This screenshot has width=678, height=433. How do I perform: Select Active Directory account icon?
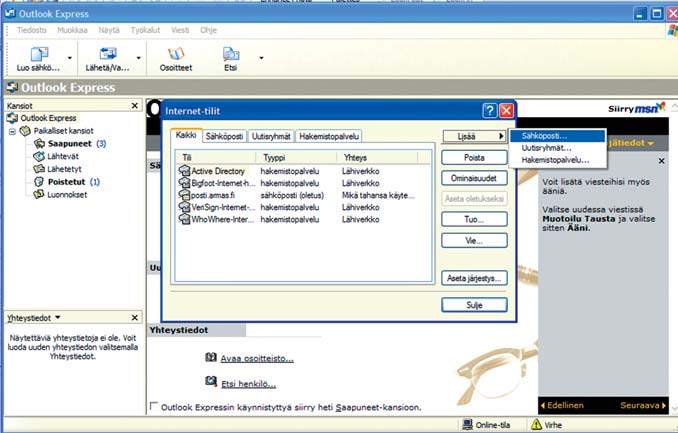185,171
